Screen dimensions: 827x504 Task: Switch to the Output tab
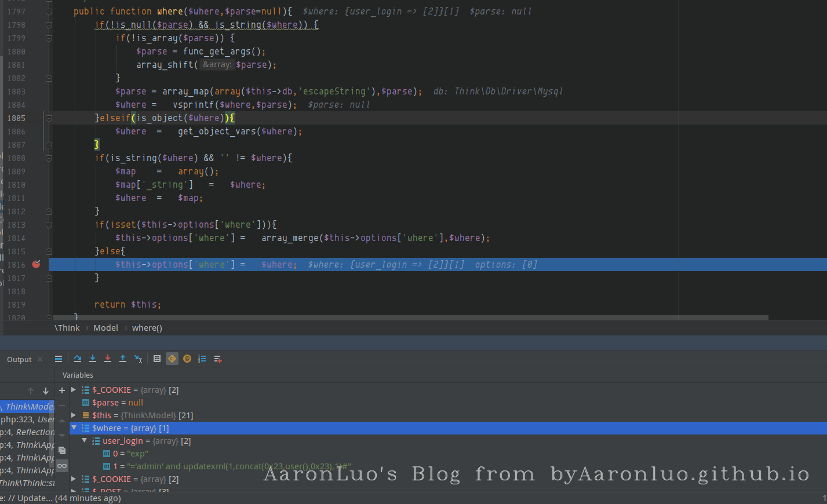(19, 360)
